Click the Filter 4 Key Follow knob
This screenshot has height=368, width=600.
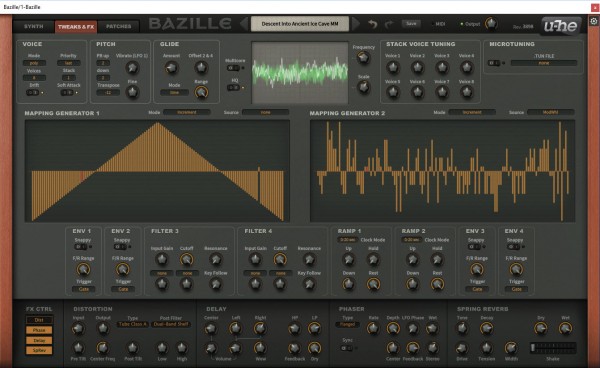point(309,284)
